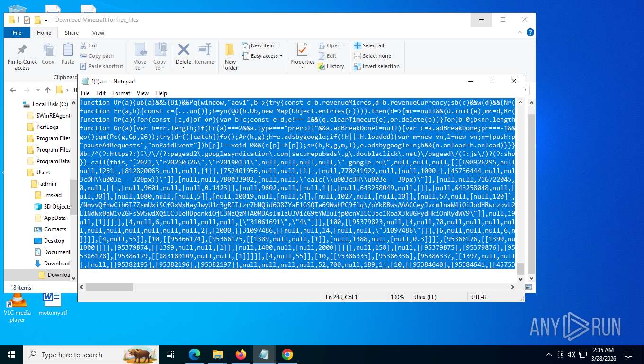
Task: Click Invert selection
Action: click(377, 66)
